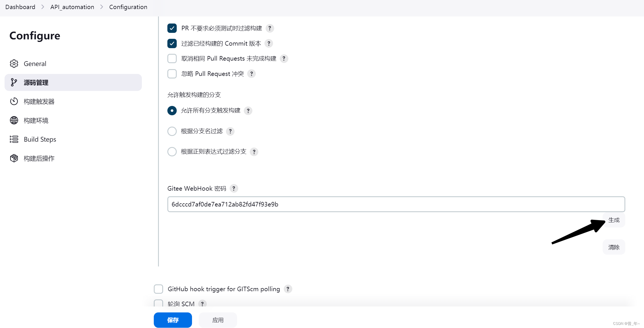Open API_automation breadcrumb link
The height and width of the screenshot is (328, 644).
(x=72, y=7)
